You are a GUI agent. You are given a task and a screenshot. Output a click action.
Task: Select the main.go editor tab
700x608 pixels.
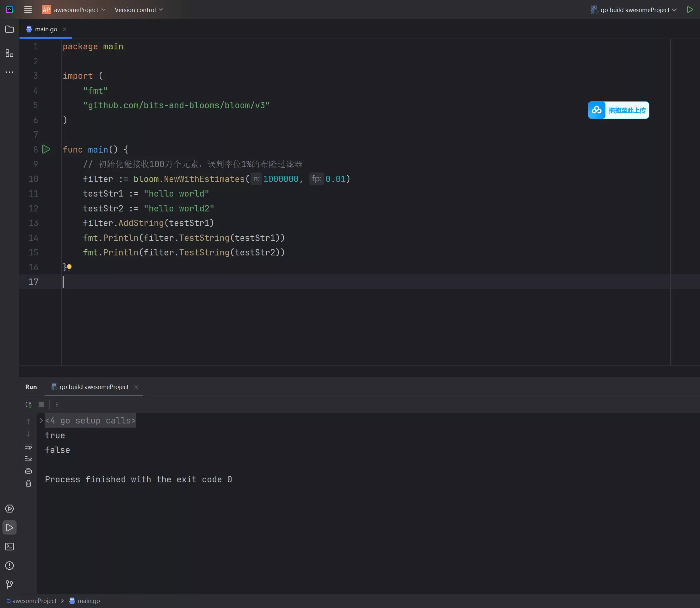46,29
